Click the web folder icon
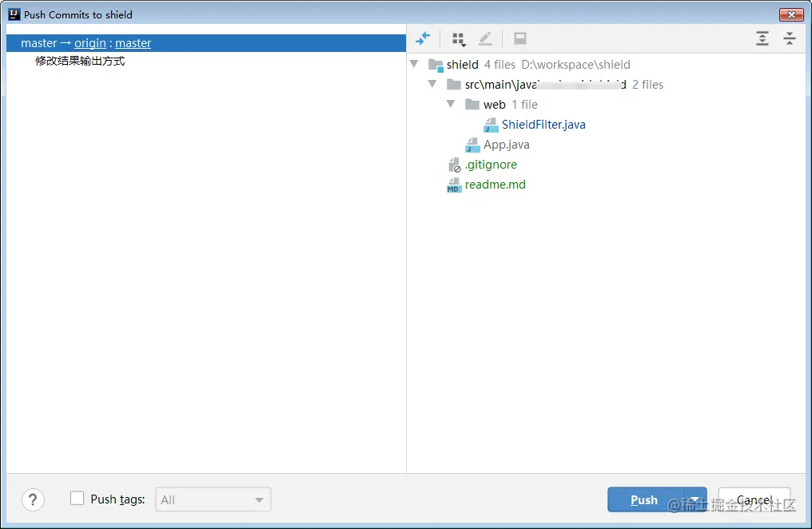Viewport: 812px width, 529px height. tap(472, 105)
